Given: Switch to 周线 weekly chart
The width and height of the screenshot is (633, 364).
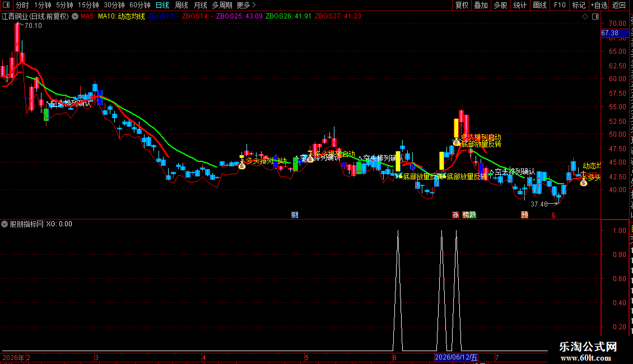Looking at the screenshot, I should (181, 5).
